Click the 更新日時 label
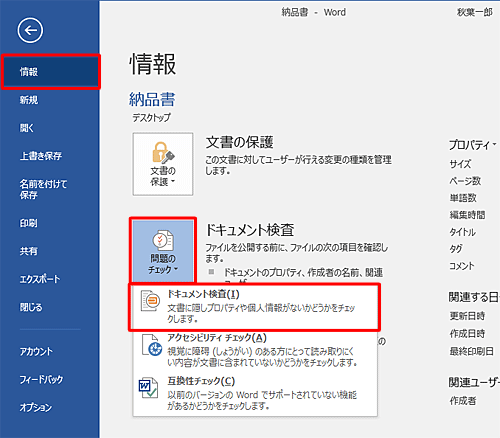The image size is (500, 438). point(467,316)
